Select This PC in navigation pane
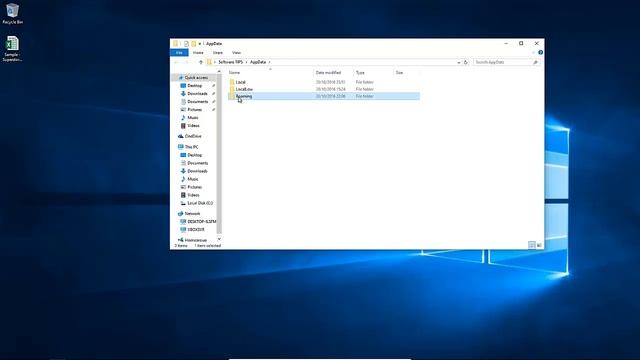This screenshot has height=360, width=640. (x=191, y=147)
